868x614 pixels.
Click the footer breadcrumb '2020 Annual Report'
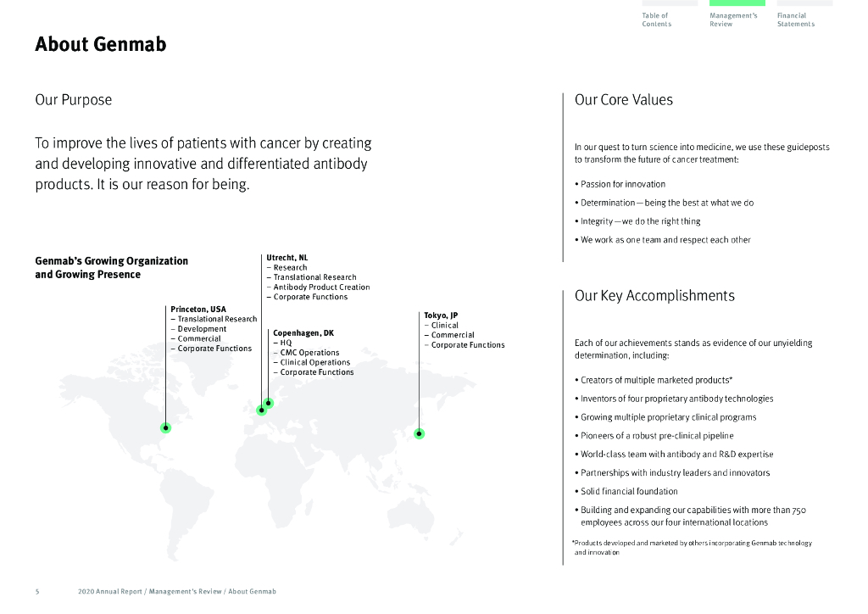pyautogui.click(x=109, y=591)
